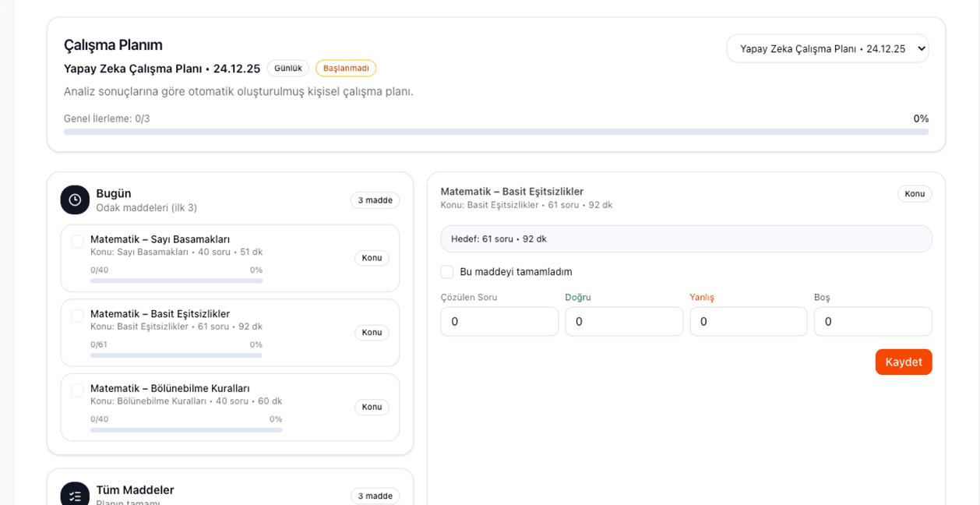
Task: Click the checklist icon beside Tüm Maddeler
Action: tap(75, 496)
